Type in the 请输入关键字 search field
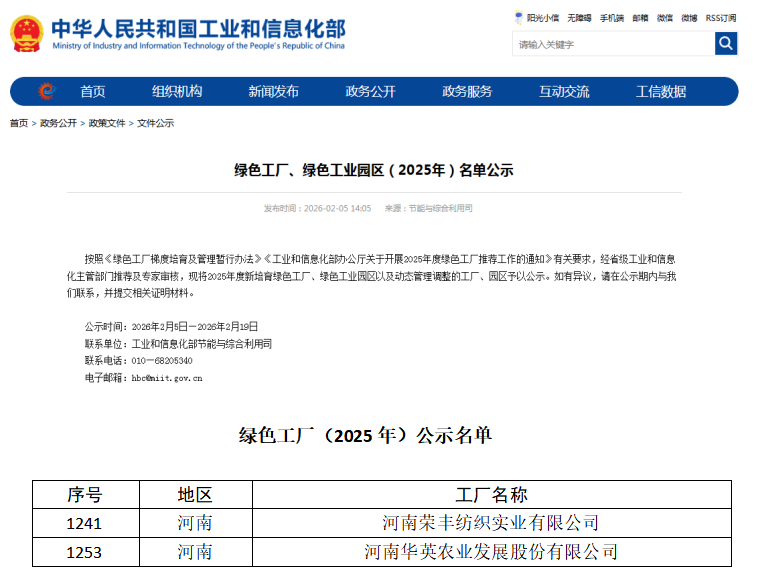Viewport: 760px width, 579px height. click(x=612, y=44)
